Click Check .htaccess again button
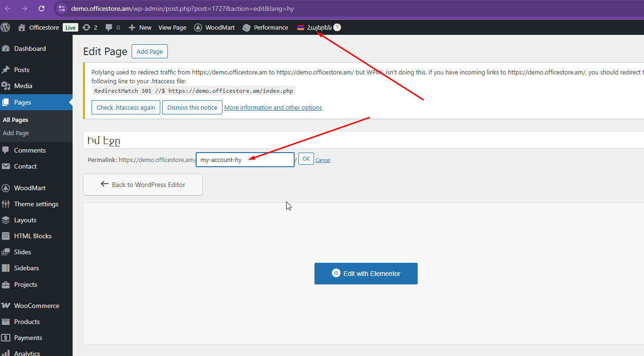This screenshot has height=356, width=644. (126, 107)
